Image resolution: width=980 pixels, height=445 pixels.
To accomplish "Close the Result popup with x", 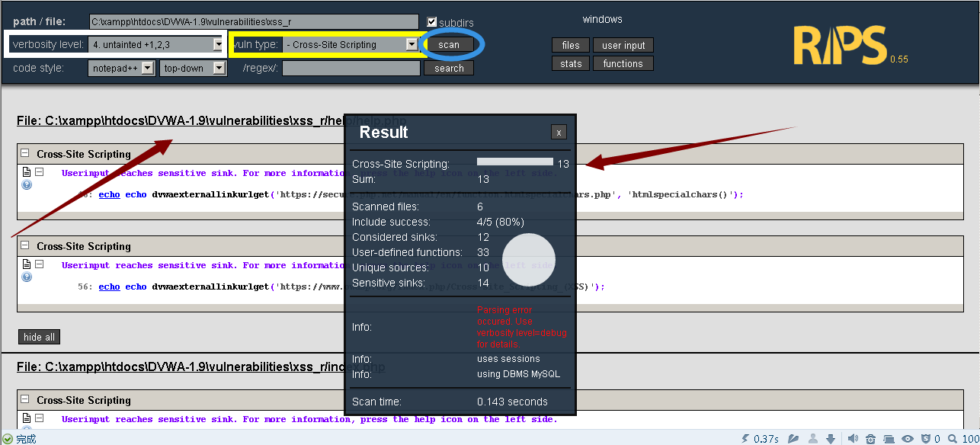I will tap(559, 132).
